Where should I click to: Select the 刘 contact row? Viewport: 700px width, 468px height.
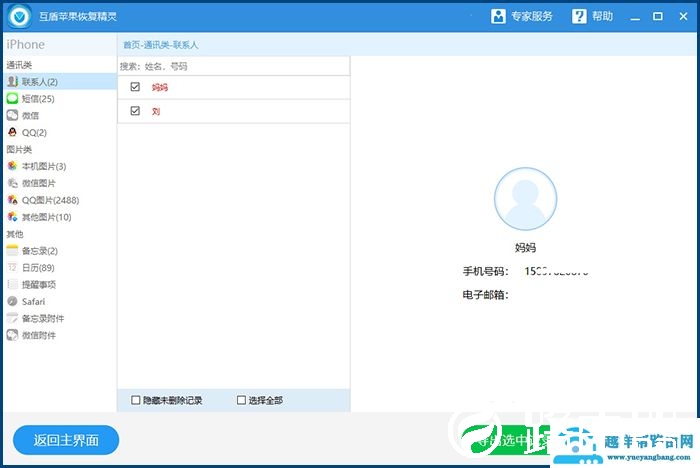click(x=234, y=112)
